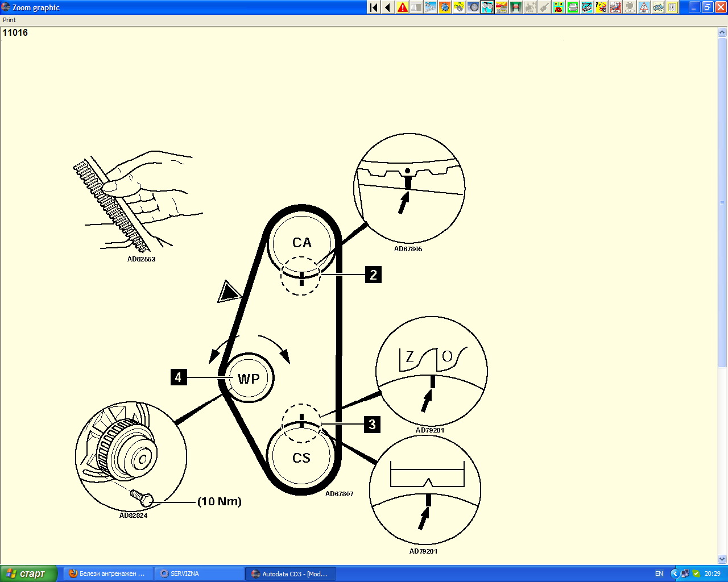The height and width of the screenshot is (582, 728).
Task: Click the black back arrow icon
Action: [x=388, y=7]
